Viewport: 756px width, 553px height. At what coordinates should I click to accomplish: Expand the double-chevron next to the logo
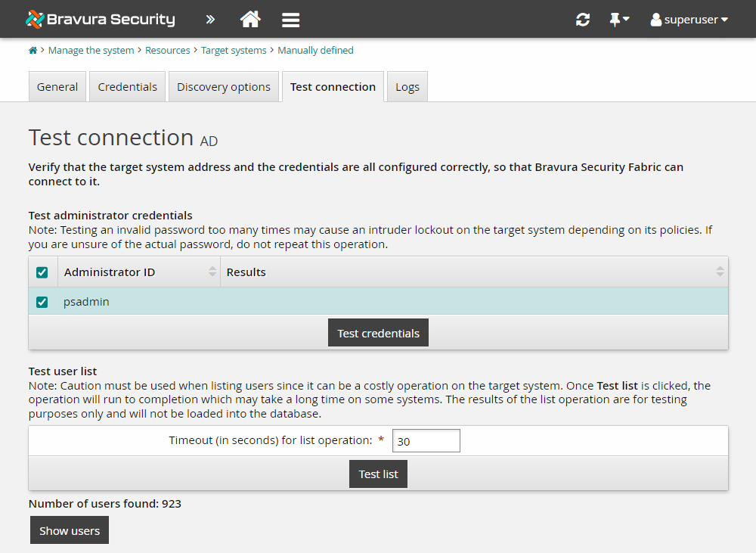click(209, 19)
